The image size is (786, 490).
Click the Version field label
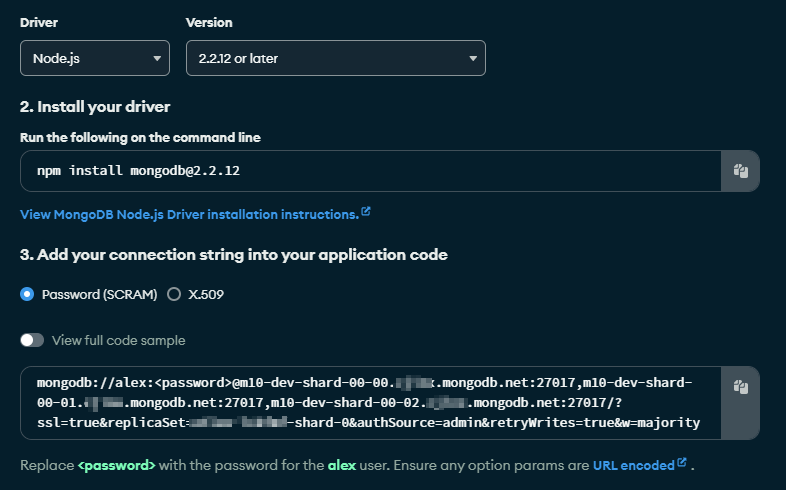pyautogui.click(x=210, y=22)
